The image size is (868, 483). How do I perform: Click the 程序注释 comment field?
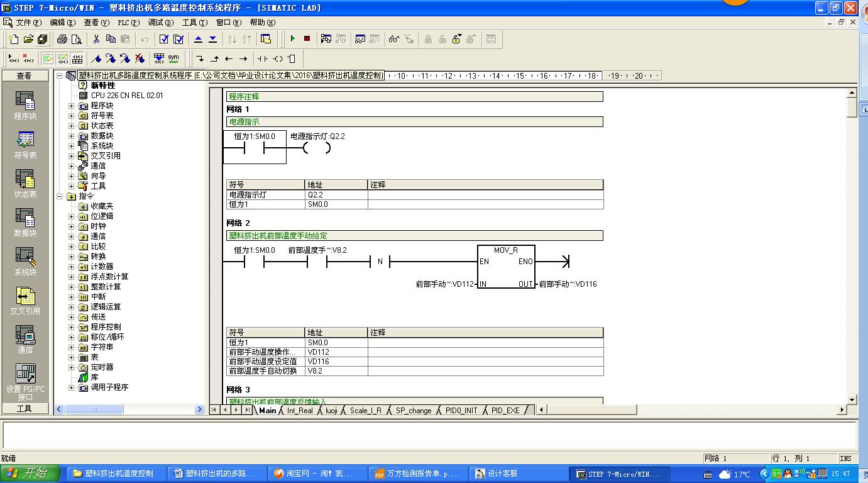pos(414,97)
